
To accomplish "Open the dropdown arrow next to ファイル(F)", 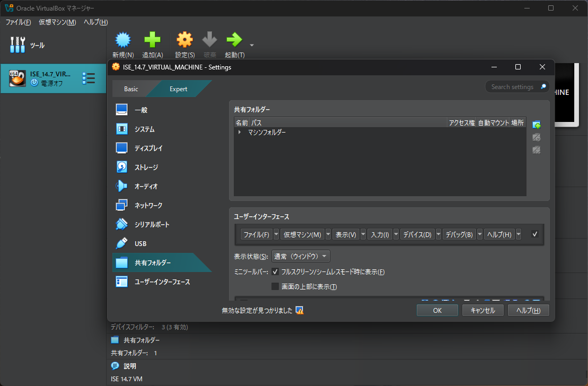I will (276, 234).
